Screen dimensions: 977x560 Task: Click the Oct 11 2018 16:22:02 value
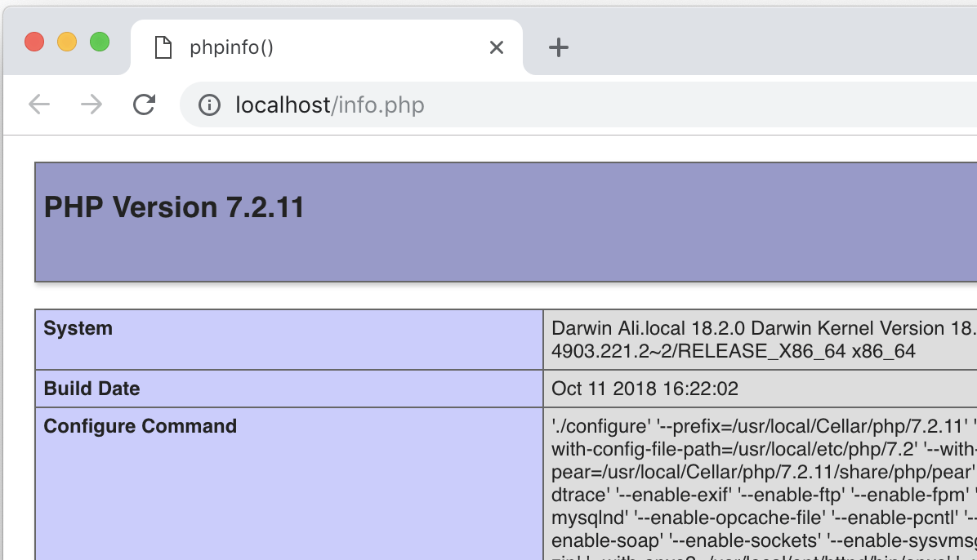point(645,389)
